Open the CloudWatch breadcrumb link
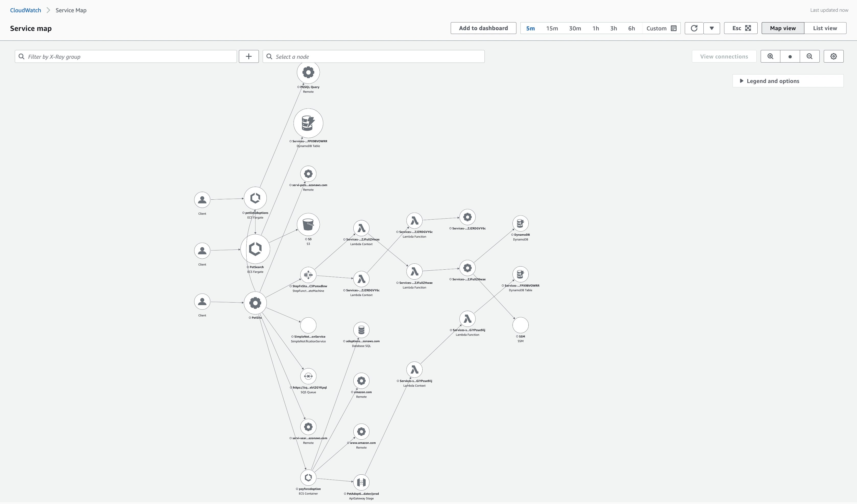This screenshot has height=504, width=857. (x=25, y=10)
